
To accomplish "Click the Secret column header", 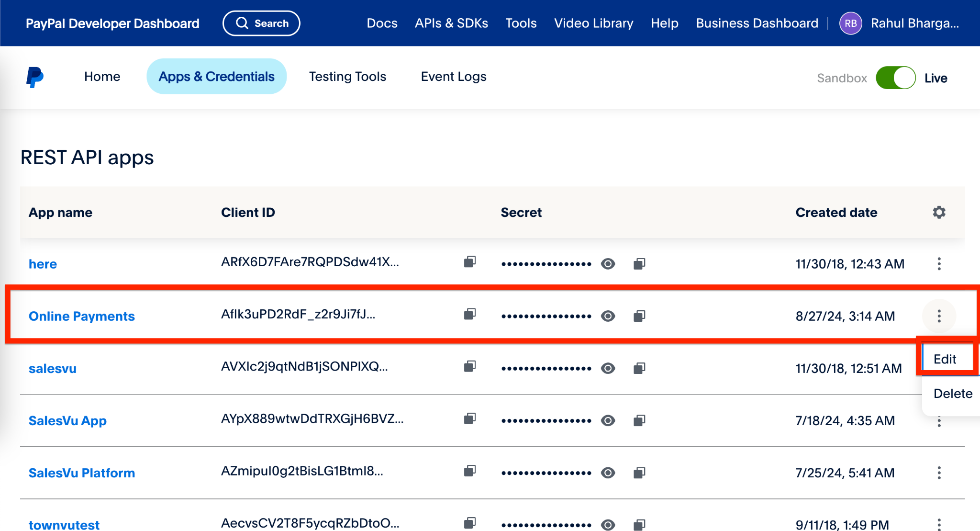I will (521, 212).
